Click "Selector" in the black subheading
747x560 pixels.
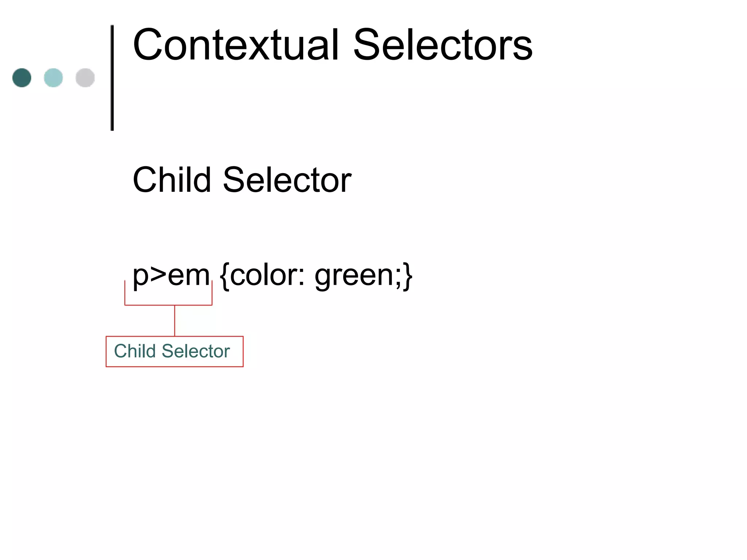287,180
